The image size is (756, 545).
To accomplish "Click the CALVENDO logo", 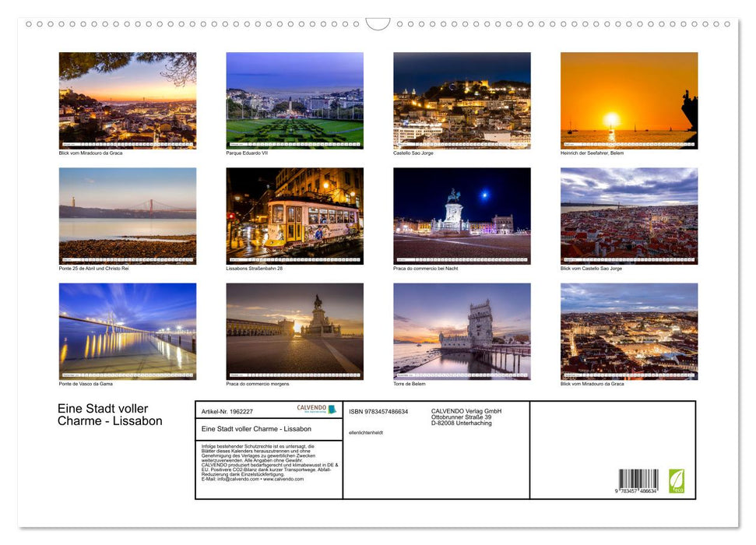I will [311, 408].
